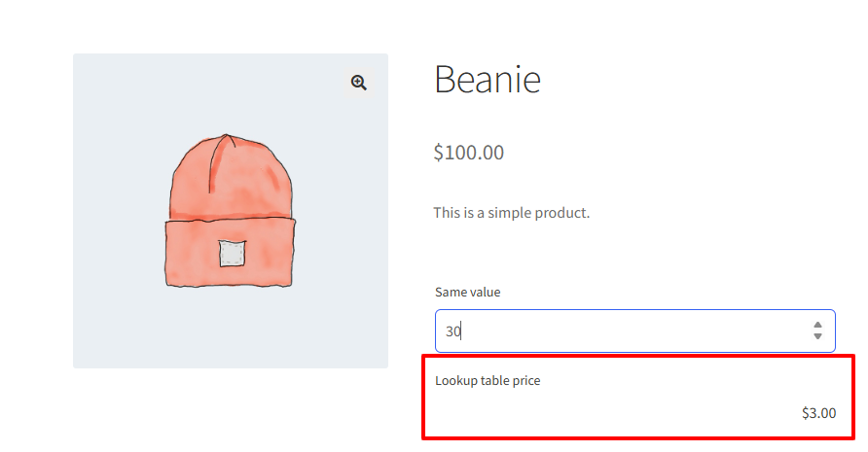Click the magnifier zoom icon on product image
Image resolution: width=868 pixels, height=452 pixels.
[x=359, y=83]
